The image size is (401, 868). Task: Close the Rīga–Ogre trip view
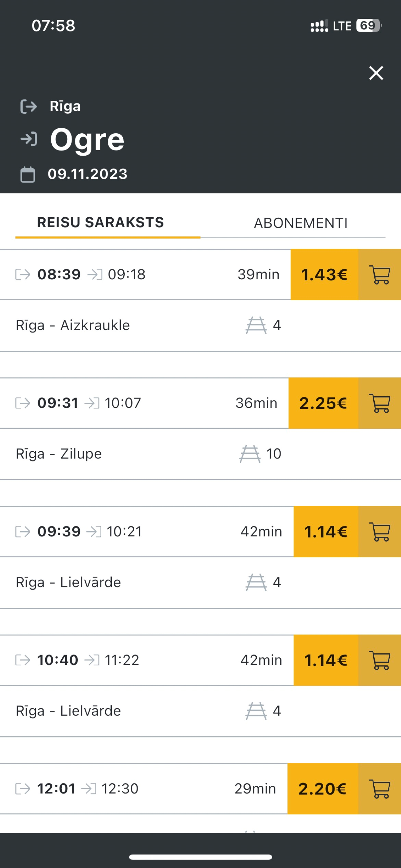[376, 73]
